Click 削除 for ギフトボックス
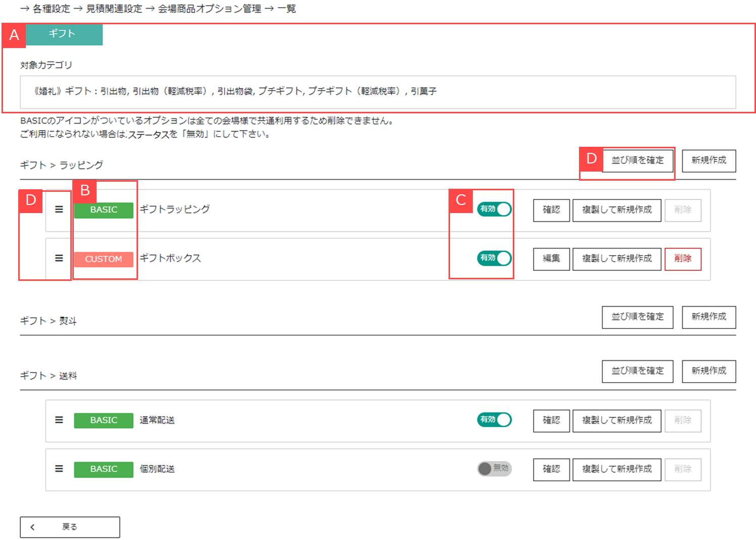 coord(683,259)
